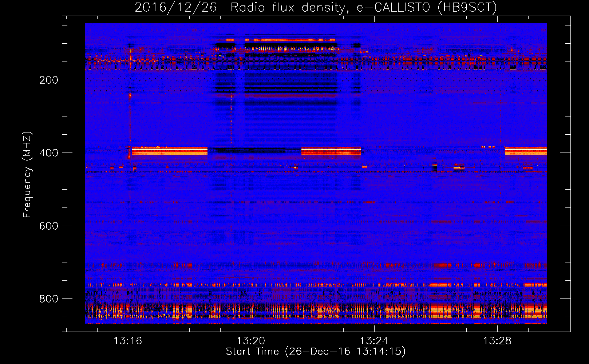
Task: Click the 400 frequency tick label
Action: tap(49, 153)
